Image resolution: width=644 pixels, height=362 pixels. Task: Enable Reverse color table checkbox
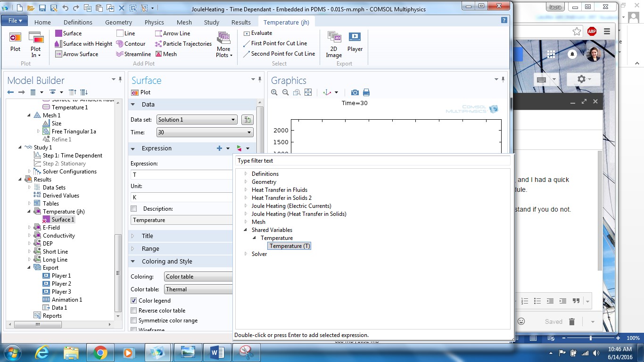(x=134, y=311)
